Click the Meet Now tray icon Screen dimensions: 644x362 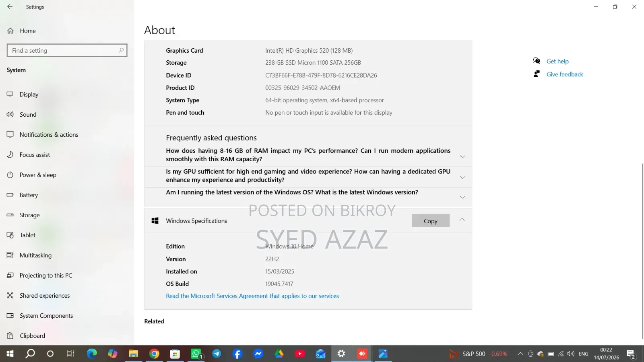pos(530,354)
